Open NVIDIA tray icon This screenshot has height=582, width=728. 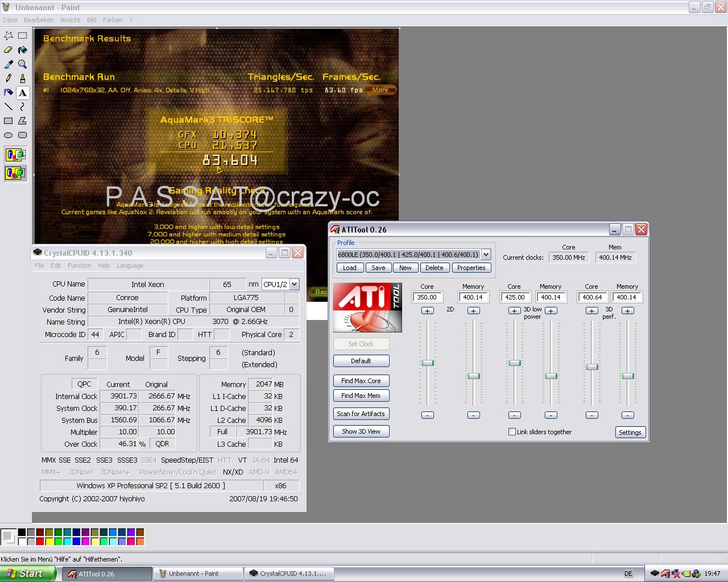tap(686, 573)
